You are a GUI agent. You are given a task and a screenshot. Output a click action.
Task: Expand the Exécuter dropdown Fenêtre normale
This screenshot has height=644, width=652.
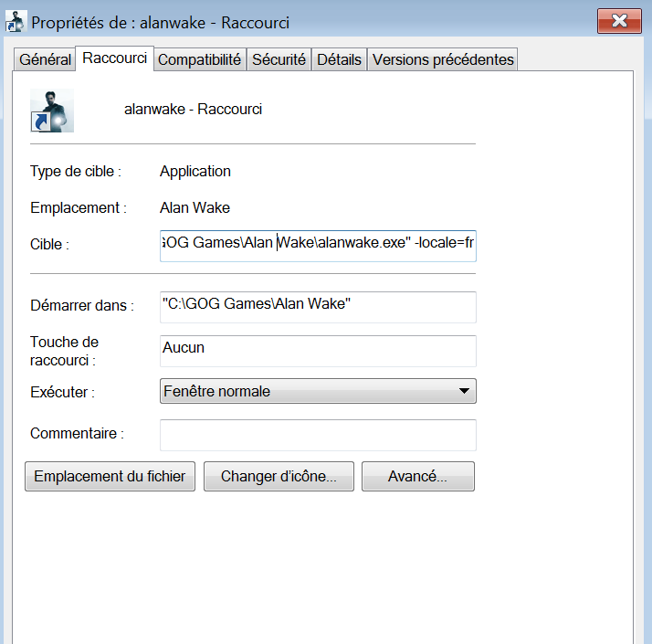[x=318, y=391]
